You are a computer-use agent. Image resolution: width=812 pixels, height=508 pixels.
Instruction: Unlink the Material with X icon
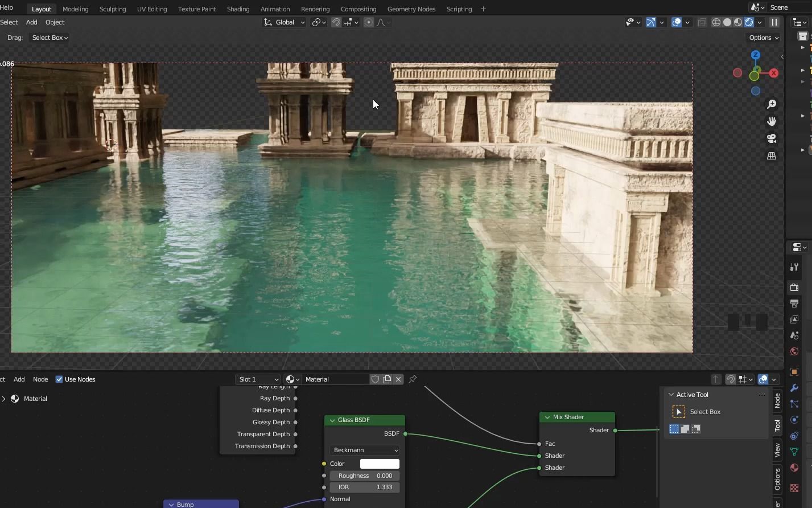(x=398, y=379)
